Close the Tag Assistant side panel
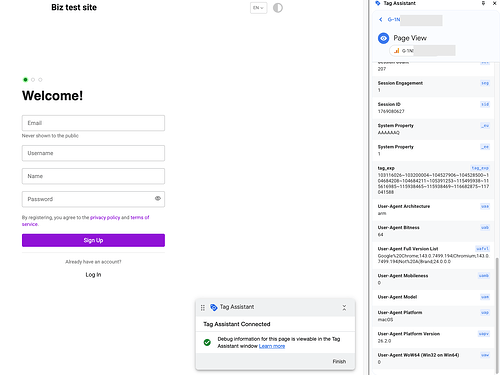Image resolution: width=500 pixels, height=375 pixels. (x=494, y=3)
